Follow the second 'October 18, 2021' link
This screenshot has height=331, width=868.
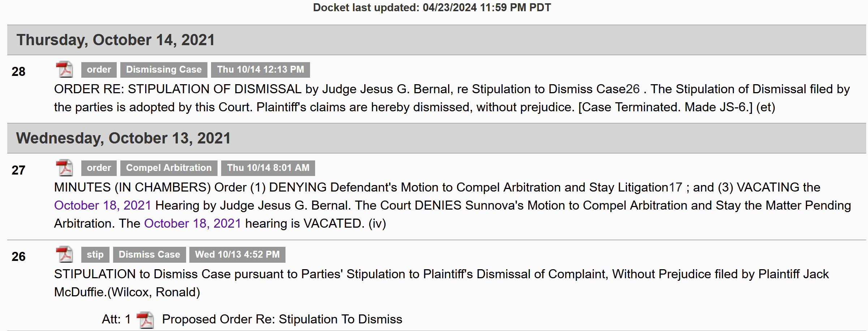coord(193,224)
